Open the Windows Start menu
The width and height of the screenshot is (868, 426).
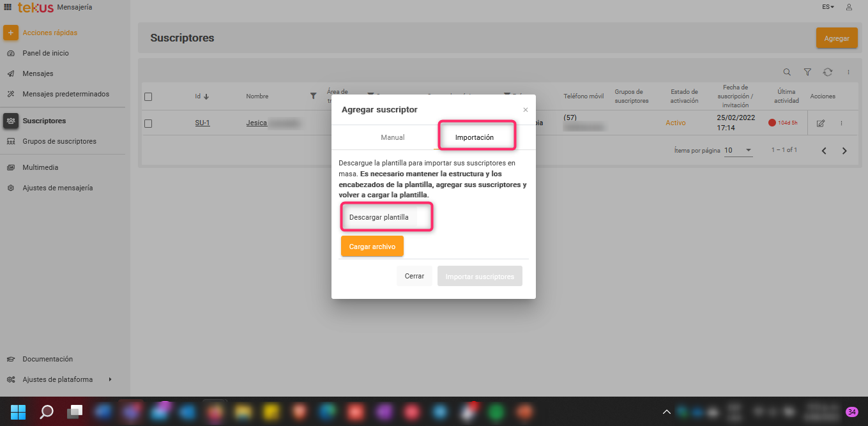(19, 411)
